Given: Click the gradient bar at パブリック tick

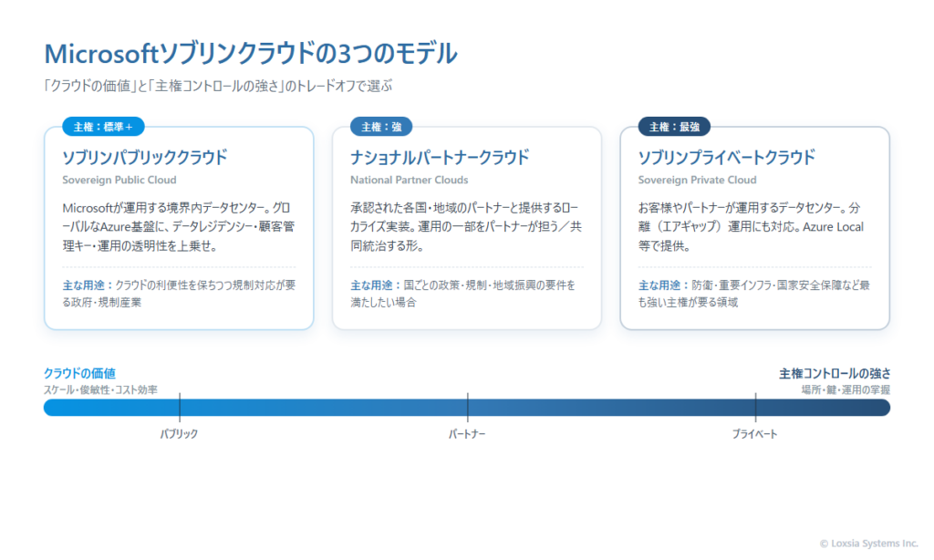Looking at the screenshot, I should 180,408.
